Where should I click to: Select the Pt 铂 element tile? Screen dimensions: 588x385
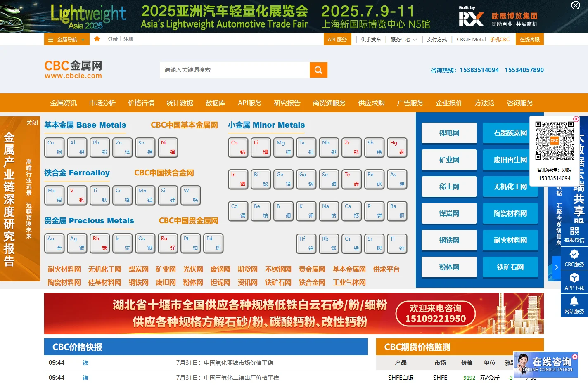coord(191,243)
